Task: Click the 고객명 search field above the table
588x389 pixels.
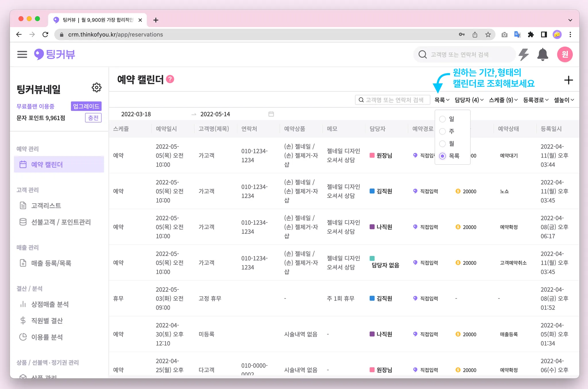Action: click(x=392, y=100)
